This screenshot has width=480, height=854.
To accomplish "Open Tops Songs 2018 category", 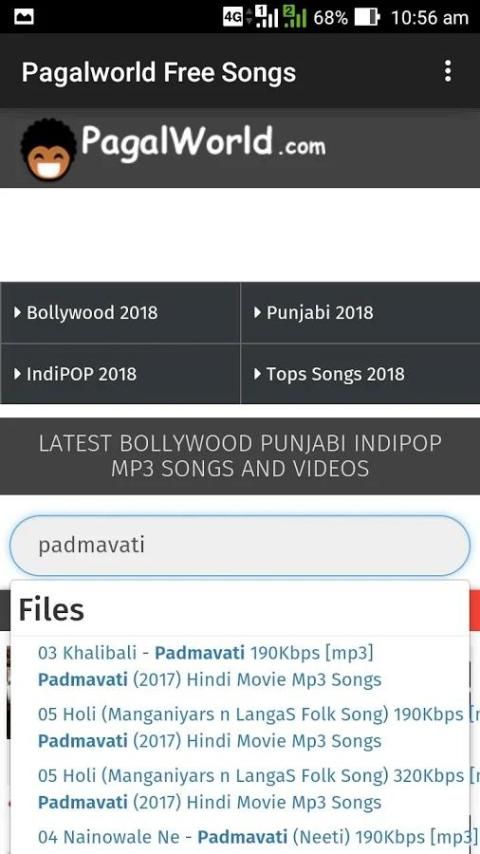I will pyautogui.click(x=360, y=374).
